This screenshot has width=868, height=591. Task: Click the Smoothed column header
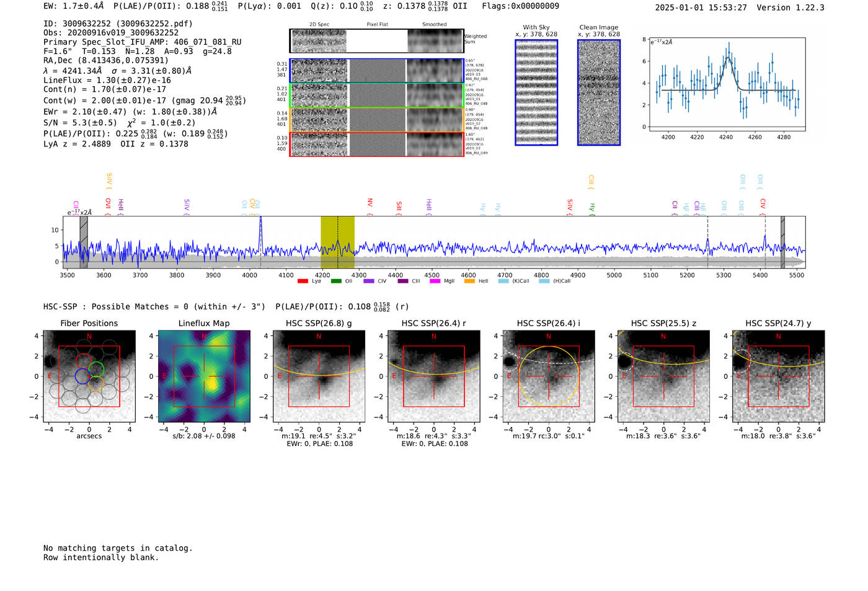tap(434, 25)
